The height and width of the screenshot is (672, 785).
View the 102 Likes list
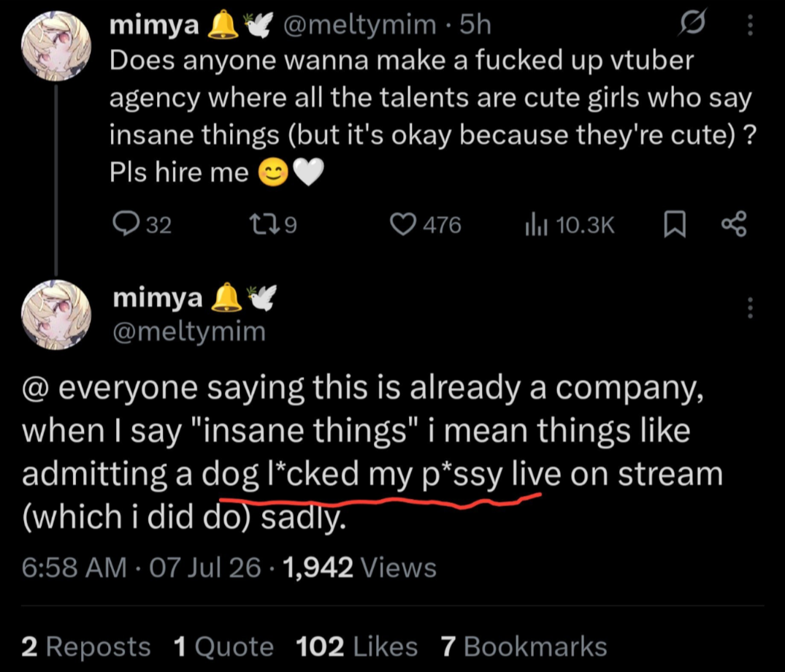(356, 646)
